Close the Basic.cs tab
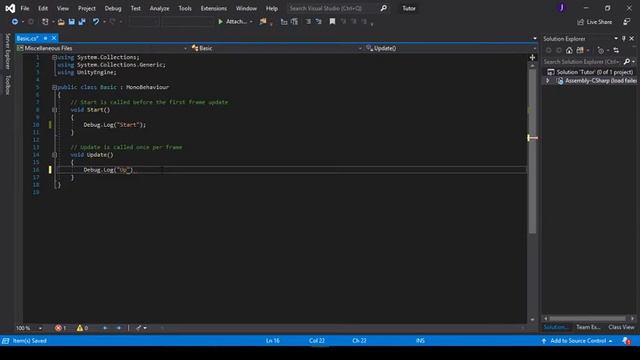Viewport: 640px width, 360px height. (x=54, y=38)
